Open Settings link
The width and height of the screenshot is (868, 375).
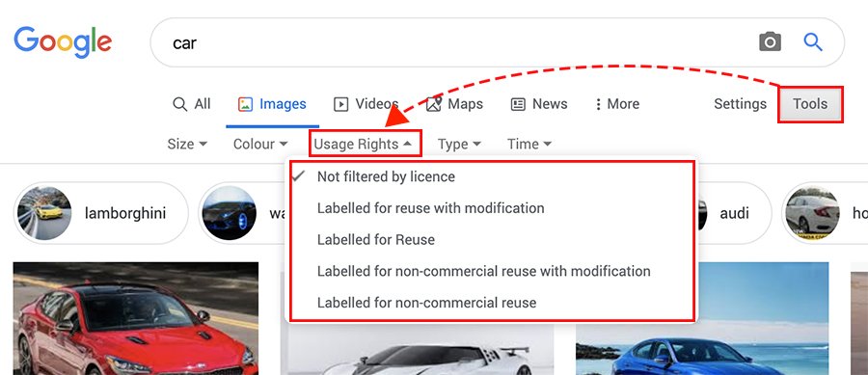pyautogui.click(x=740, y=104)
